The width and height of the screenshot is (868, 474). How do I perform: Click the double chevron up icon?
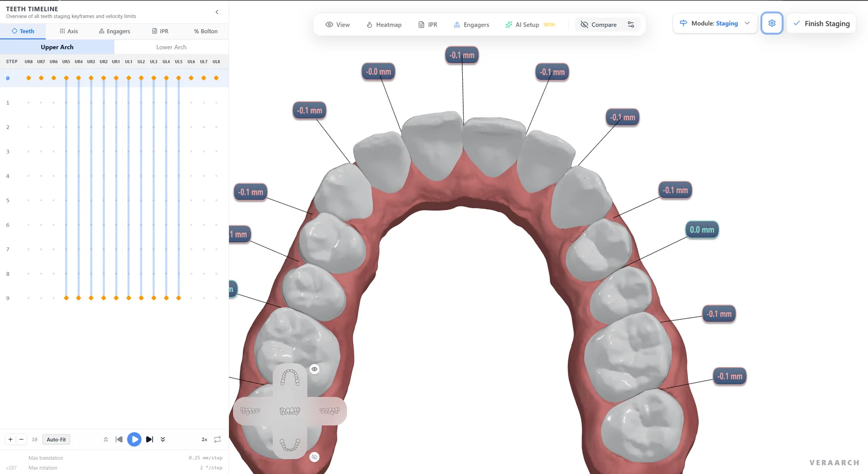coord(106,439)
